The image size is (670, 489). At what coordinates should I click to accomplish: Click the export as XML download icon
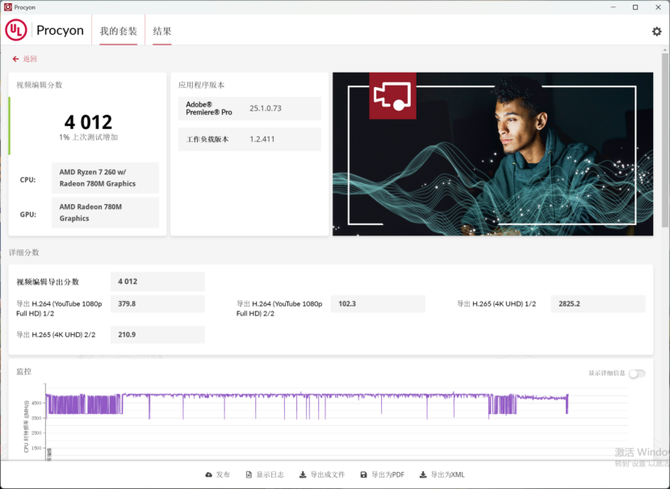[x=423, y=475]
